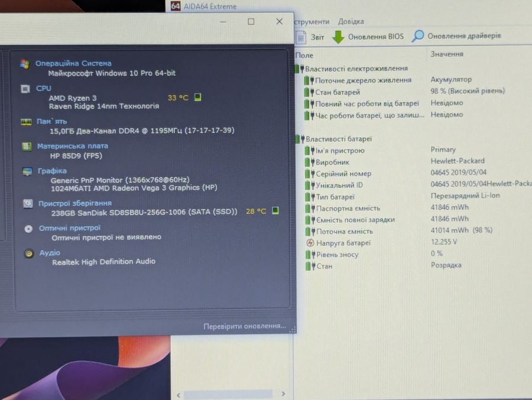Click Realtek High Definition Audio text
This screenshot has height=400, width=532.
click(x=104, y=262)
